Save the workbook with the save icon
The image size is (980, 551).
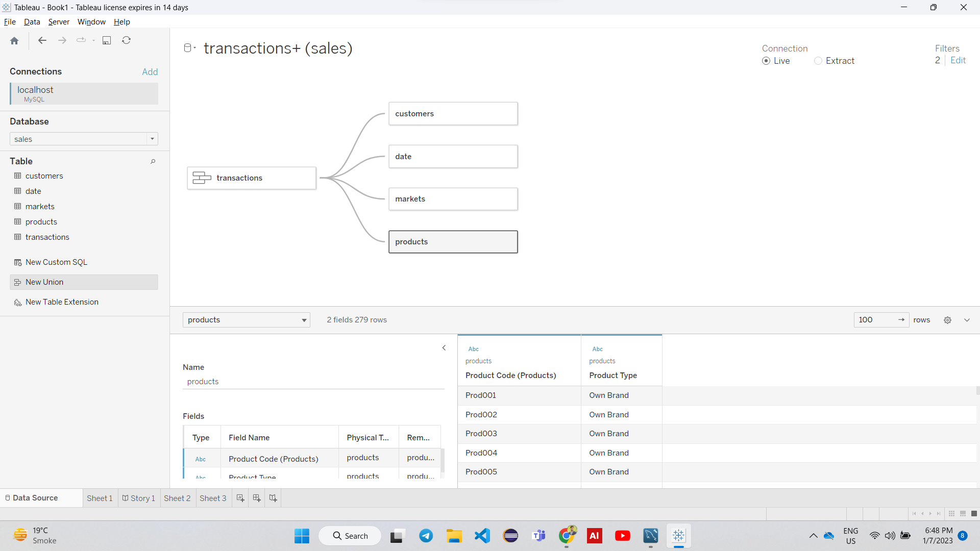[x=107, y=40]
